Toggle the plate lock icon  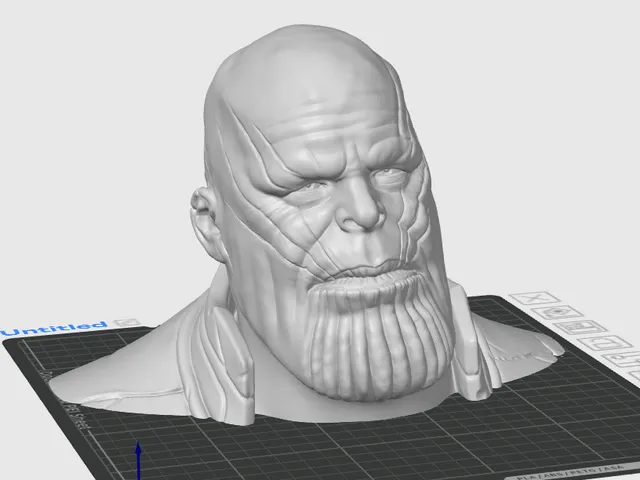click(604, 344)
